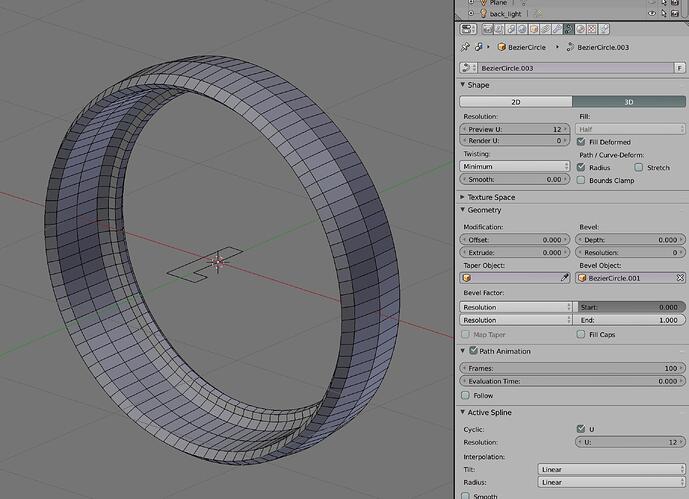689x499 pixels.
Task: Toggle the F fake user button
Action: point(680,68)
